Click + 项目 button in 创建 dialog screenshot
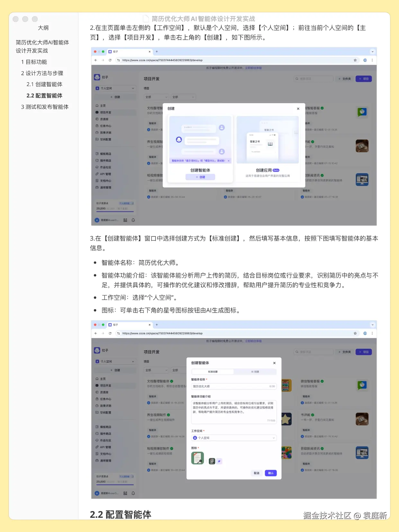Screen dimensions: 399x532 [364, 79]
